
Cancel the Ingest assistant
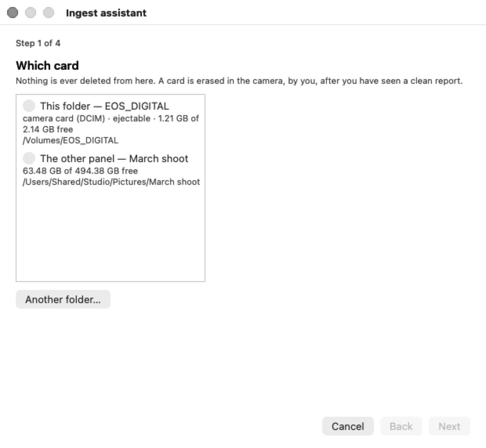(348, 426)
